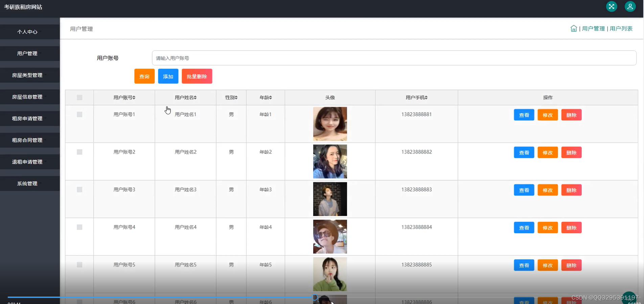Click 用户管理 breadcrumb link
644x304 pixels.
(x=593, y=29)
